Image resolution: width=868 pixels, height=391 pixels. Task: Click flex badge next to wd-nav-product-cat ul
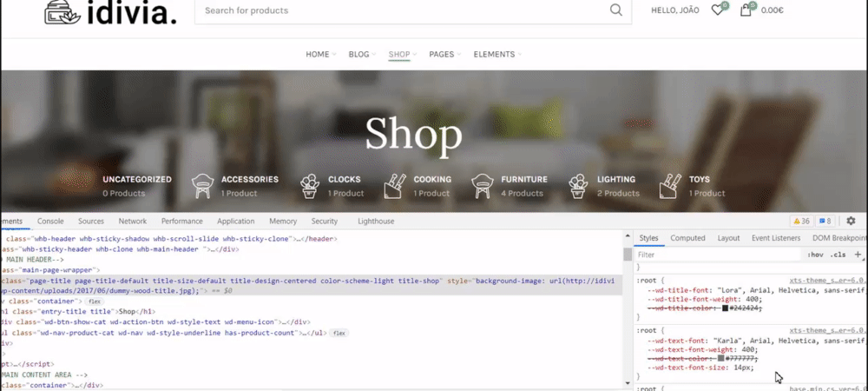tap(339, 334)
